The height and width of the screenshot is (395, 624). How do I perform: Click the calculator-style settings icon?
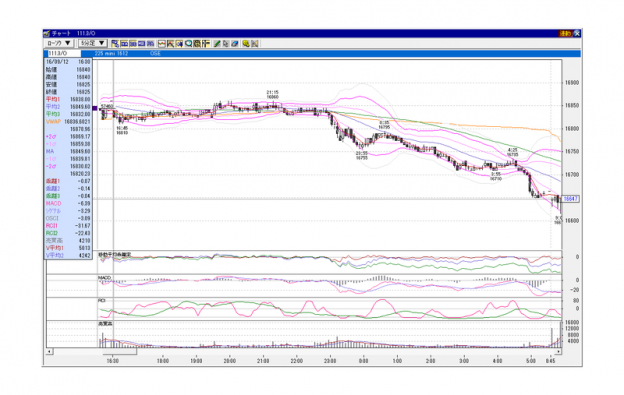[197, 43]
